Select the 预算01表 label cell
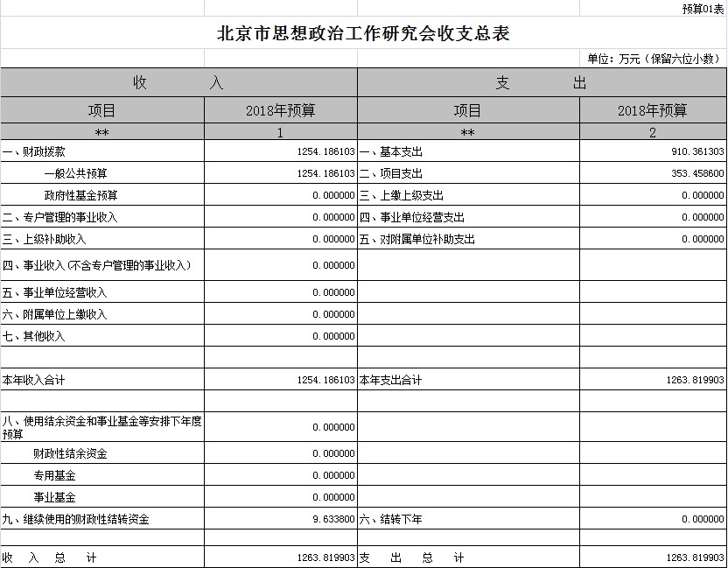 702,9
